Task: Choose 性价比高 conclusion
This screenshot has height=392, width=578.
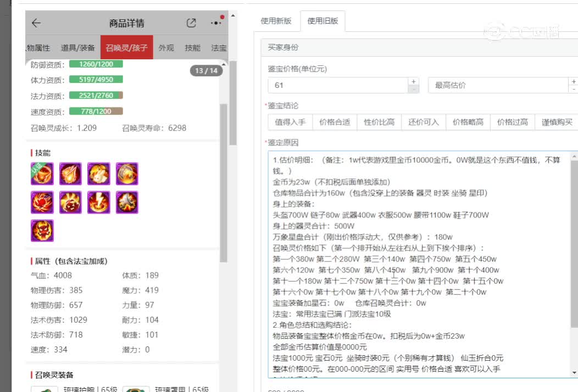Action: click(x=379, y=122)
